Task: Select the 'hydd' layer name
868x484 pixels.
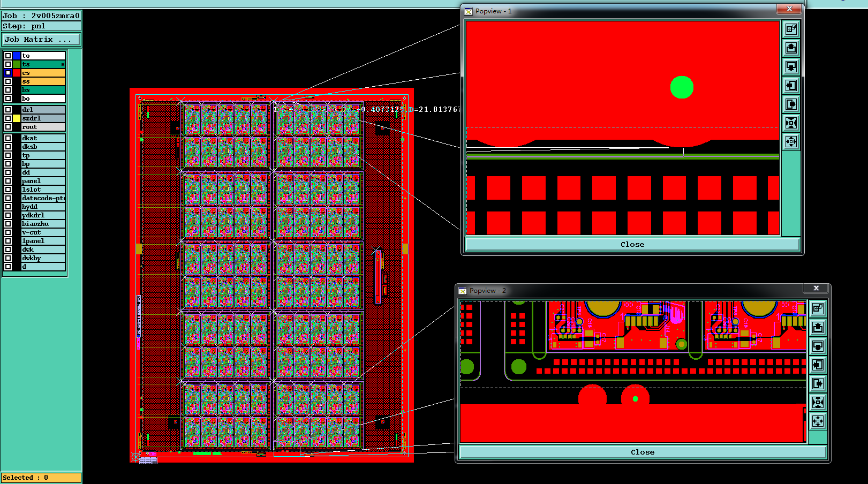Action: pyautogui.click(x=43, y=207)
